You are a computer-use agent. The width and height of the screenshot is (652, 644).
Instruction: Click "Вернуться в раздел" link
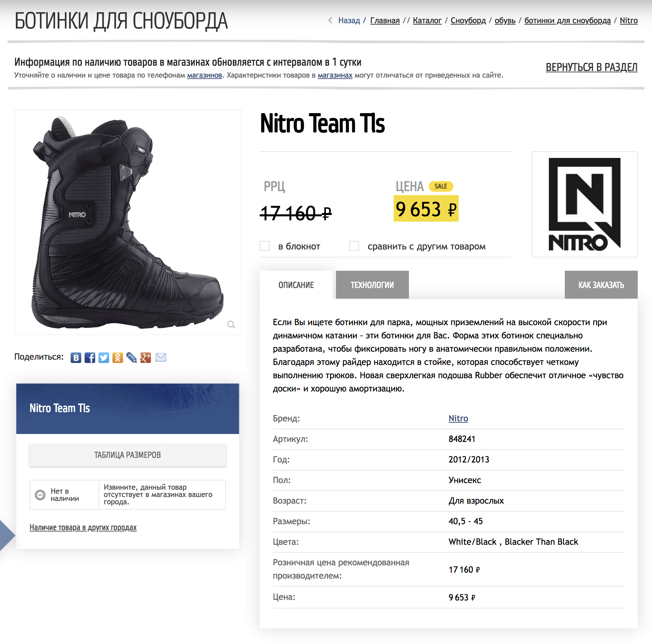coord(591,67)
